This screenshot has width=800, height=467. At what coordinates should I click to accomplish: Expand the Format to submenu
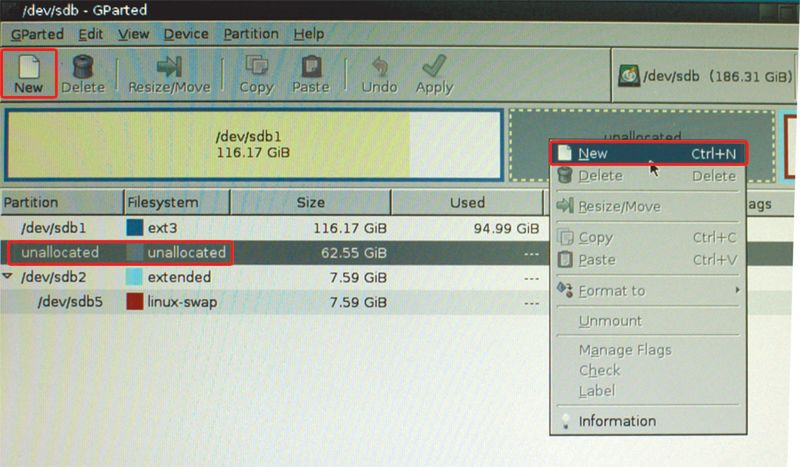[647, 291]
